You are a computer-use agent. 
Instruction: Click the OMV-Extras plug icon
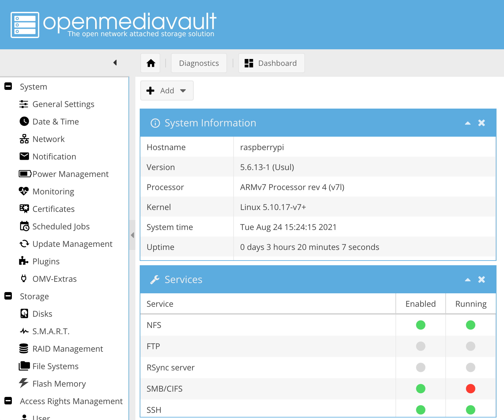click(24, 278)
